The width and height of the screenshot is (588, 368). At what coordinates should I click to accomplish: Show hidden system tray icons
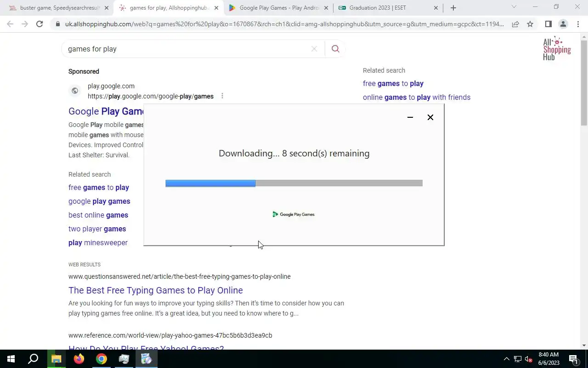click(507, 359)
